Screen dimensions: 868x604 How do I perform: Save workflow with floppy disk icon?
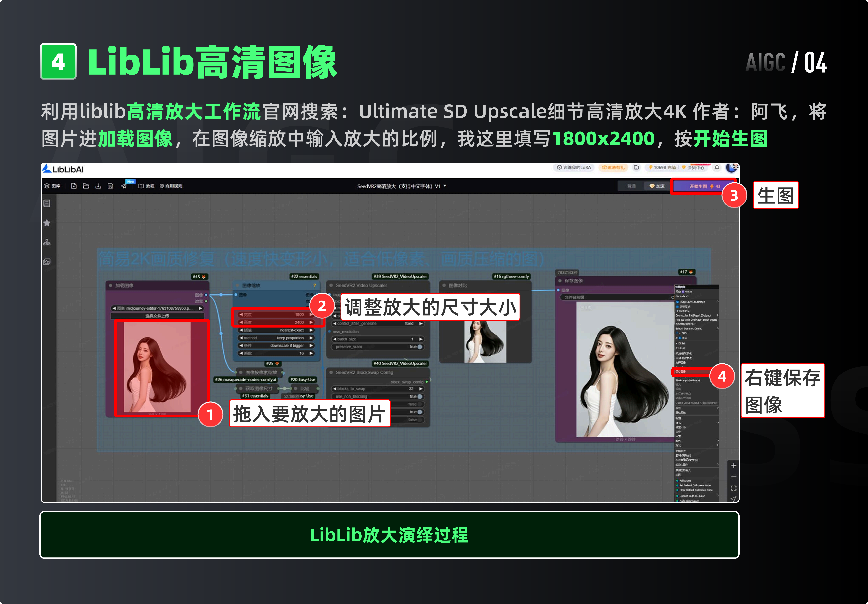click(110, 186)
